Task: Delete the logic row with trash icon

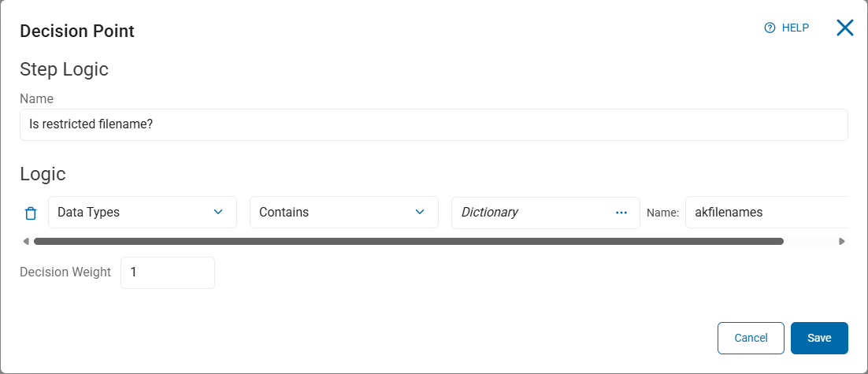Action: 31,213
